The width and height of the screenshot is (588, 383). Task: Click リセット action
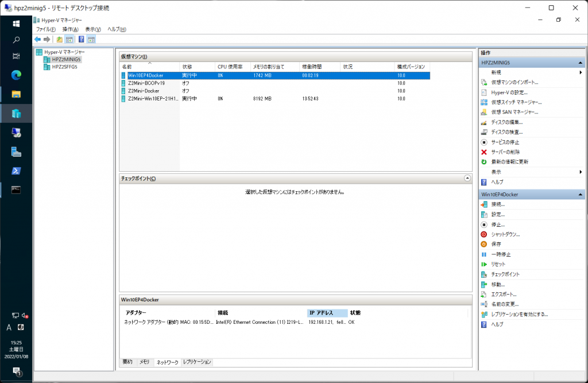pos(498,264)
